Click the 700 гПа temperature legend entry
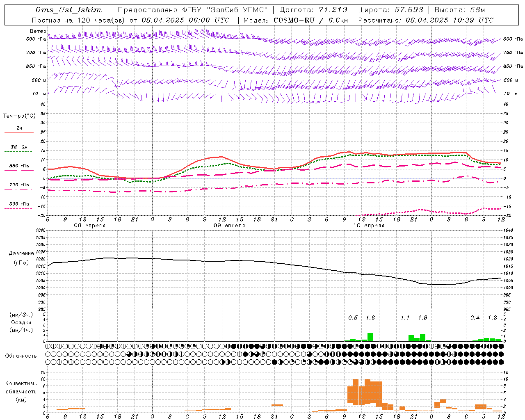 (x=19, y=185)
